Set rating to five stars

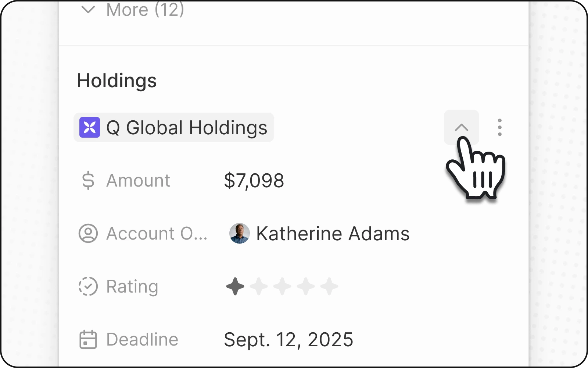(x=329, y=286)
